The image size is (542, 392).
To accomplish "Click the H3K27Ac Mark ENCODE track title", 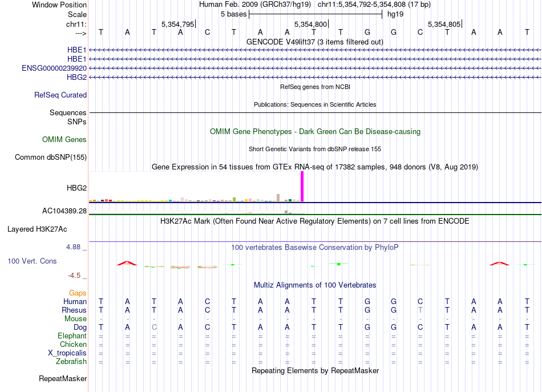I will (x=315, y=221).
